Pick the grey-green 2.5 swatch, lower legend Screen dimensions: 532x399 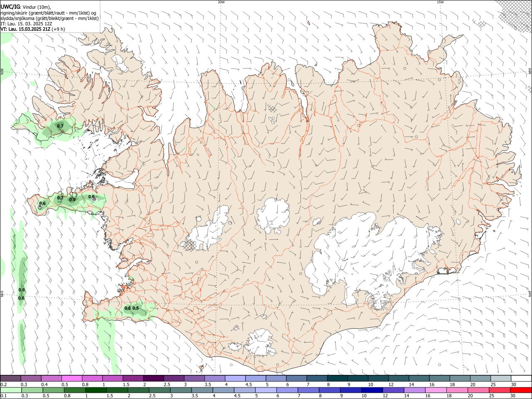pos(160,390)
